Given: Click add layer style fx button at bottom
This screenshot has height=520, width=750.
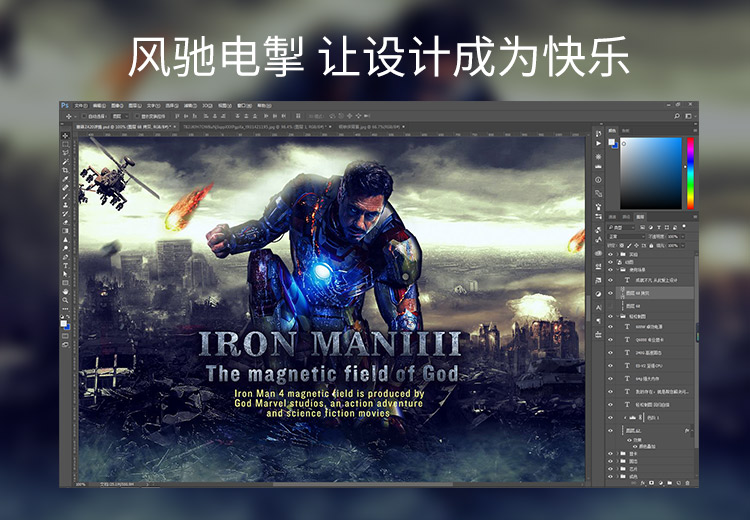Looking at the screenshot, I should (642, 483).
